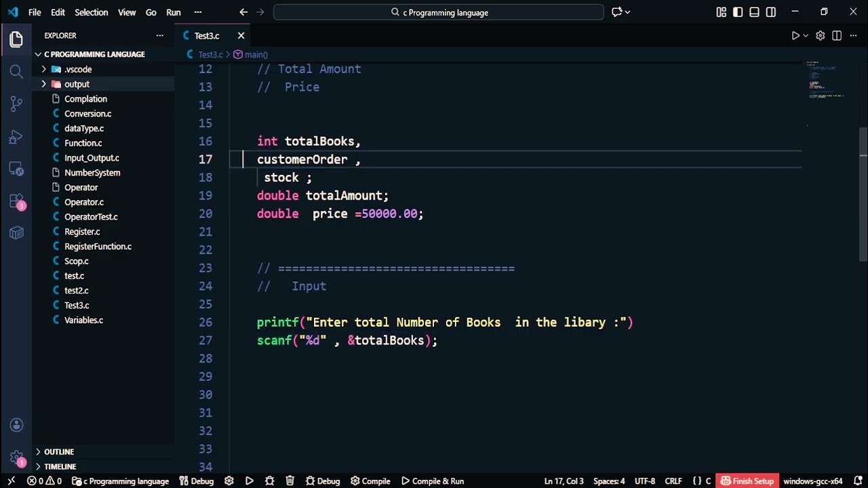Click the CRLF end-of-line setting
Image resolution: width=868 pixels, height=488 pixels.
673,481
